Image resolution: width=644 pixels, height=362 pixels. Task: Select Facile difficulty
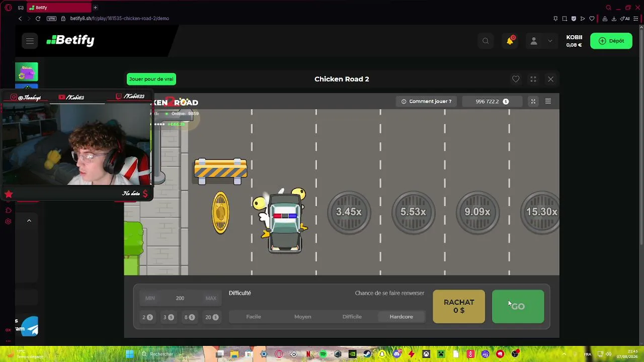point(254,317)
